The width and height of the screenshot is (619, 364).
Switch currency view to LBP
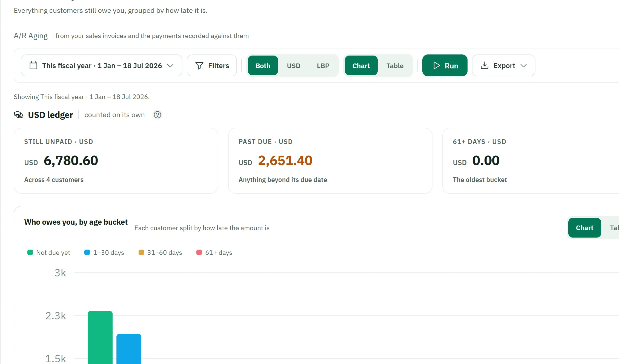323,66
